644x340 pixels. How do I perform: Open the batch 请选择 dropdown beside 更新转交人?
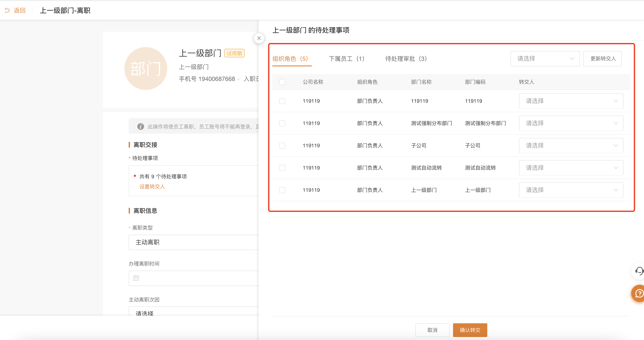coord(545,59)
